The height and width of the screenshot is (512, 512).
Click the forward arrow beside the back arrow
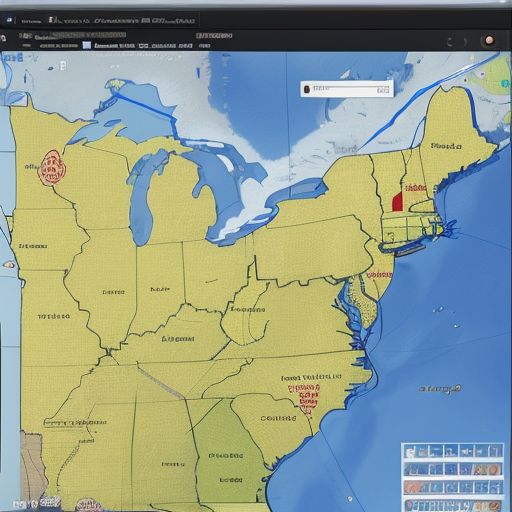[x=465, y=42]
